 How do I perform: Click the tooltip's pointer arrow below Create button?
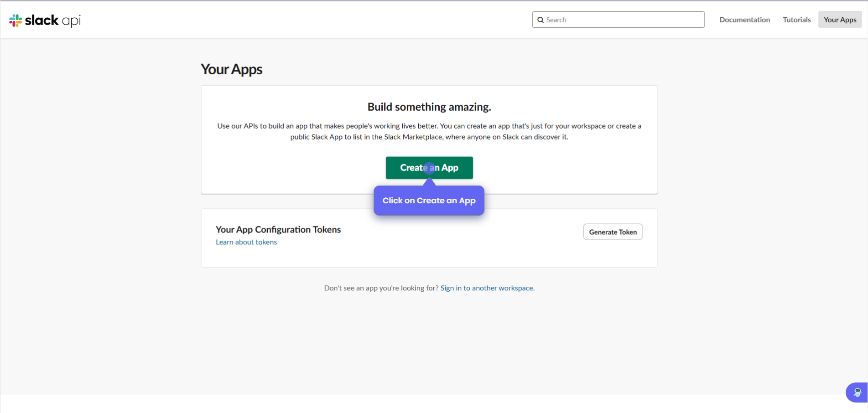pyautogui.click(x=429, y=182)
